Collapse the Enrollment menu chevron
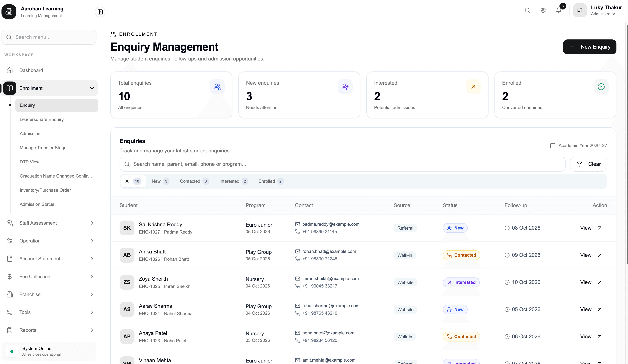Viewport: 628px width, 364px height. tap(92, 88)
